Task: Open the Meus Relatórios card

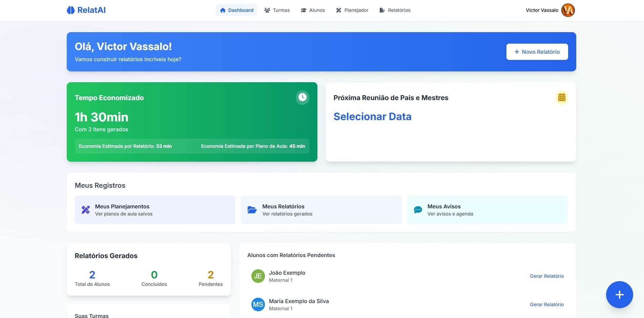Action: click(321, 210)
